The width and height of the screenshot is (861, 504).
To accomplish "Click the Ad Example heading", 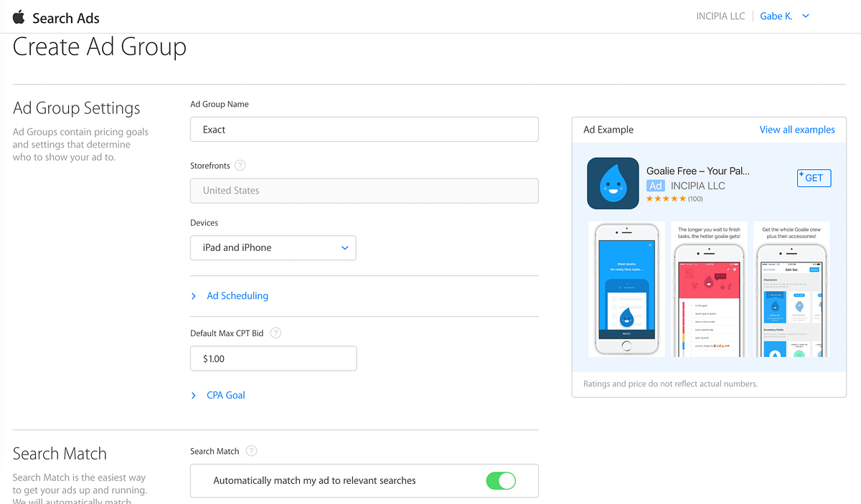I will pyautogui.click(x=608, y=130).
